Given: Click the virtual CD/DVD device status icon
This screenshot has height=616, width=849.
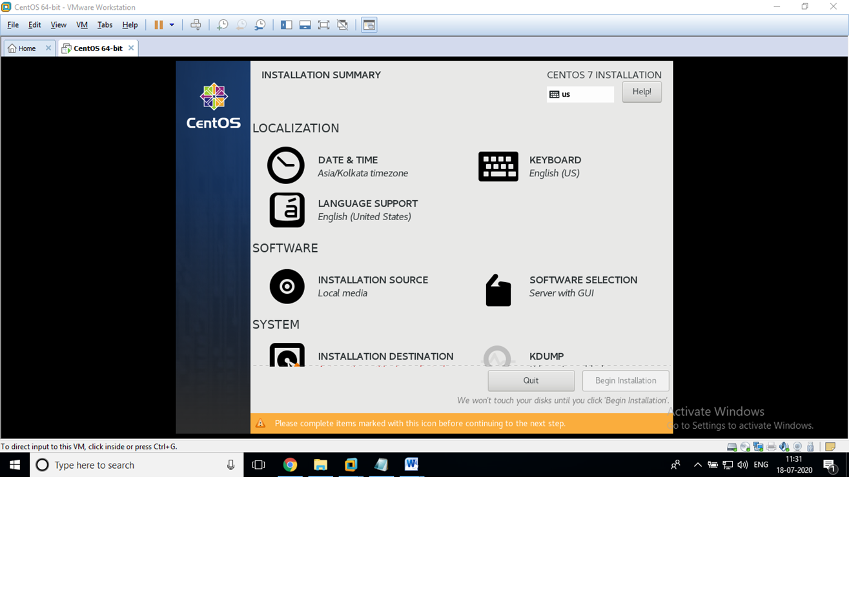Looking at the screenshot, I should point(744,446).
